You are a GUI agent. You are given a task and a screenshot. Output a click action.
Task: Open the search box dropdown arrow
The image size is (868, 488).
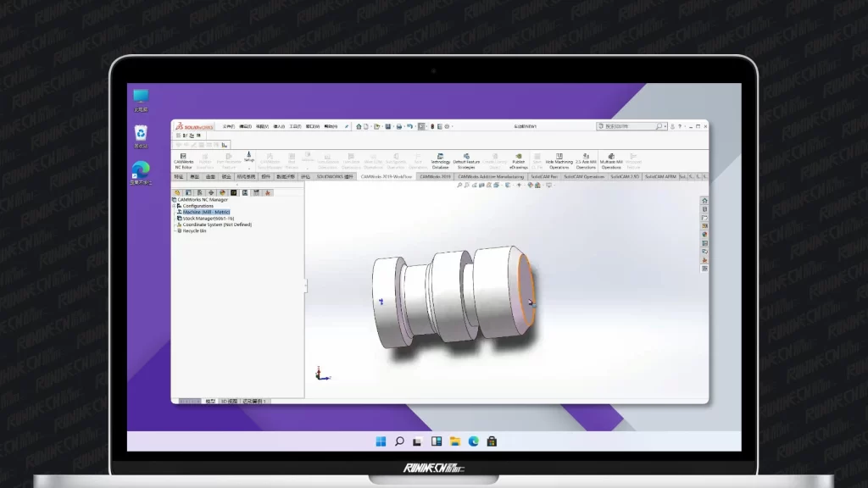click(x=666, y=126)
